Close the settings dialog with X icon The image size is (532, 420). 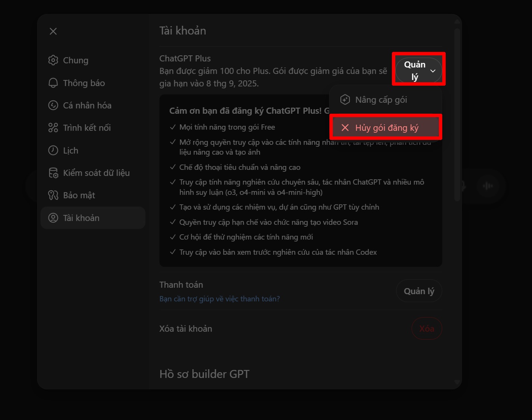[x=53, y=31]
